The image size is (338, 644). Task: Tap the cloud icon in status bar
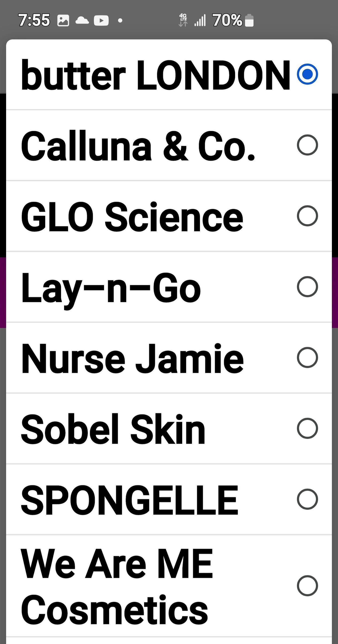point(82,20)
